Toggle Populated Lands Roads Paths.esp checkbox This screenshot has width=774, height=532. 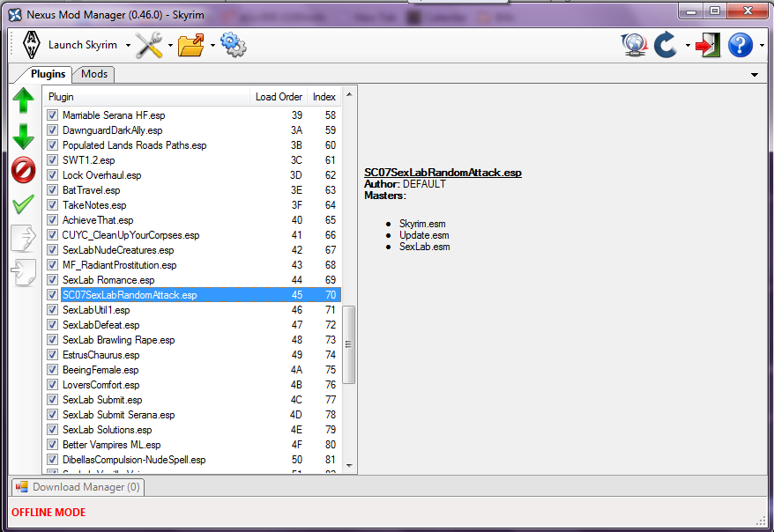tap(52, 145)
